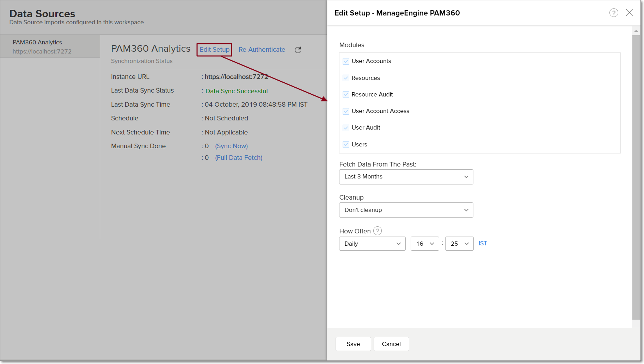The image size is (644, 364).
Task: Click the Edit Setup panel vertical scrollbar
Action: pyautogui.click(x=636, y=176)
